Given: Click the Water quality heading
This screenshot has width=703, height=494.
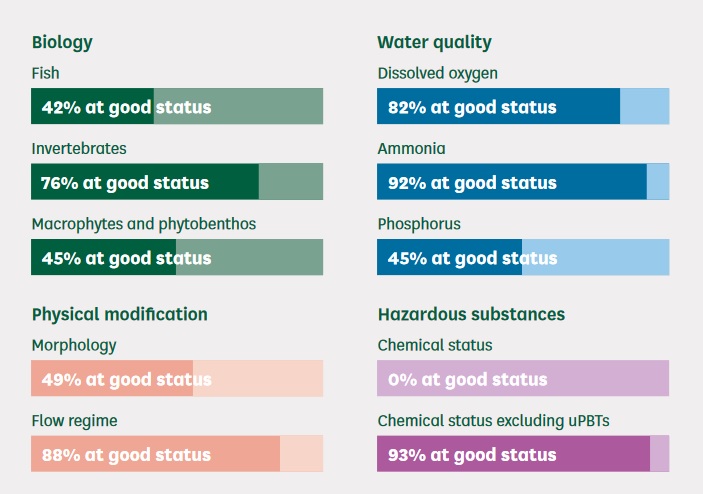Looking at the screenshot, I should click(434, 43).
